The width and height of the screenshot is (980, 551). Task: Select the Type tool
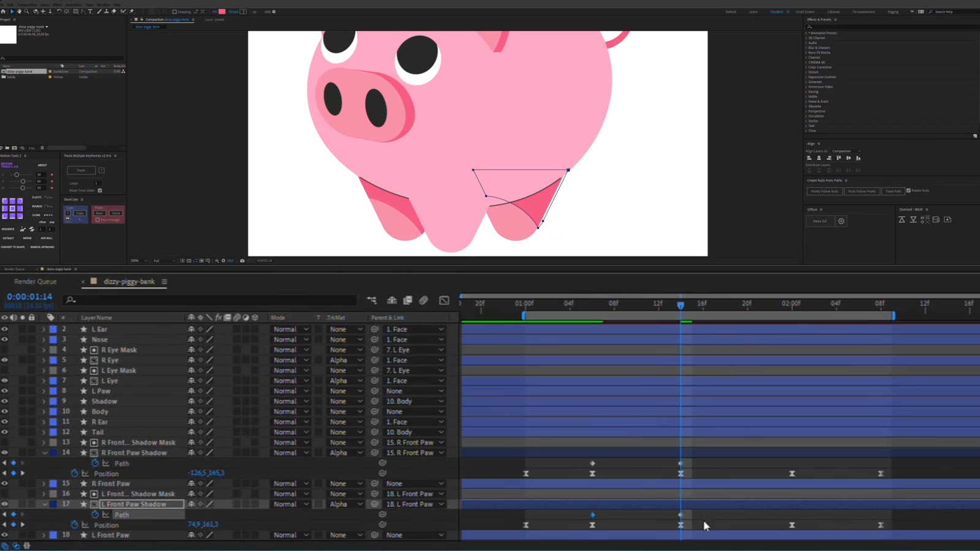pos(91,11)
